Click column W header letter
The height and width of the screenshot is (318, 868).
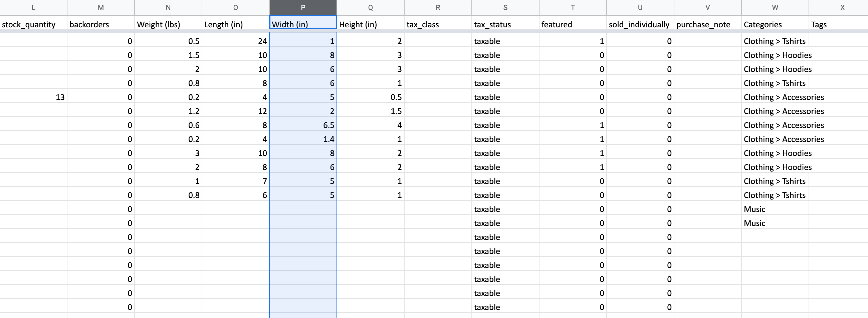coord(775,7)
